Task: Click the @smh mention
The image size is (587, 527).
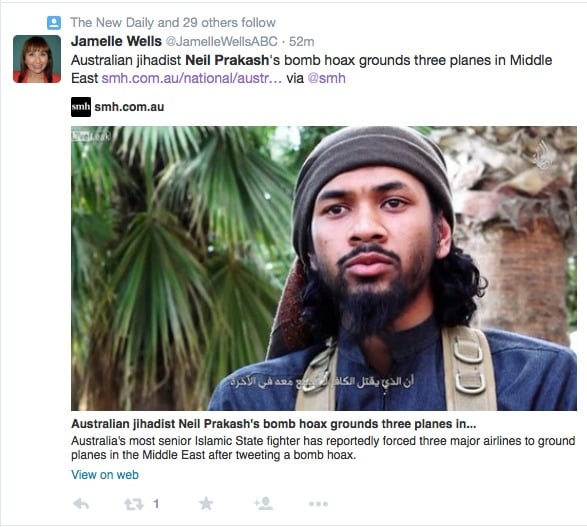Action: pyautogui.click(x=326, y=78)
